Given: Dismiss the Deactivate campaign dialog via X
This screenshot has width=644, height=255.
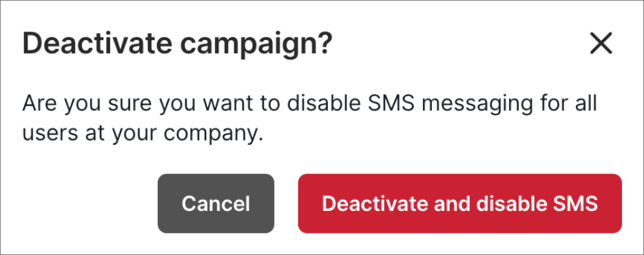Looking at the screenshot, I should (601, 43).
